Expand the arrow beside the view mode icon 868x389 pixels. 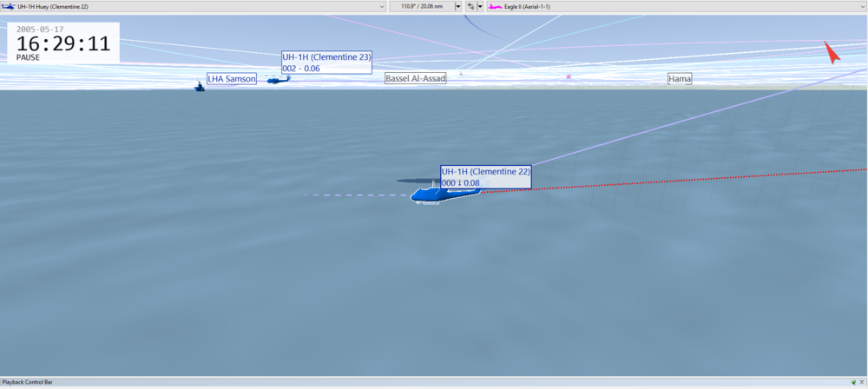tap(480, 6)
